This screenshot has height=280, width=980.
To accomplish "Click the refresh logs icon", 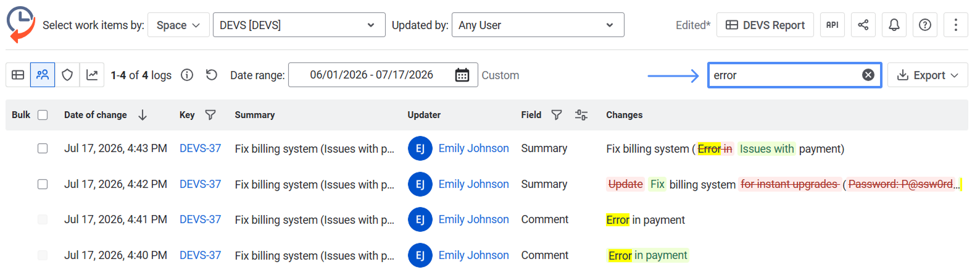I will tap(212, 75).
